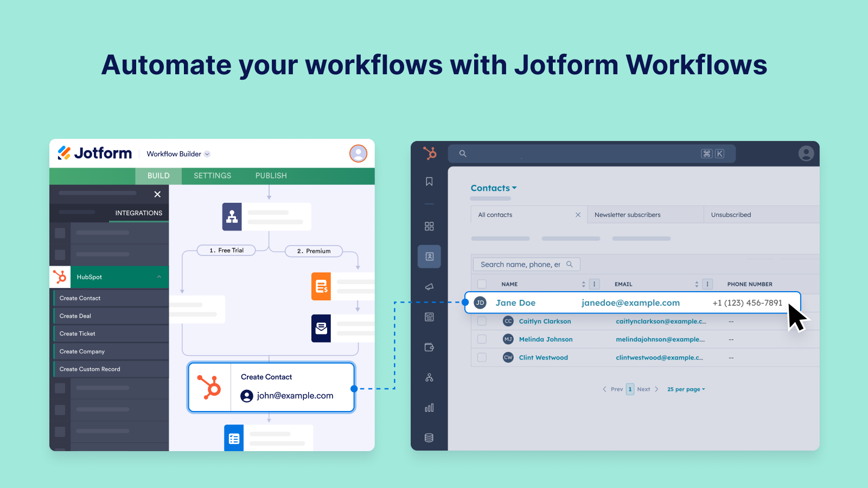
Task: Open the wallet commerce icon in sidebar
Action: coord(429,347)
